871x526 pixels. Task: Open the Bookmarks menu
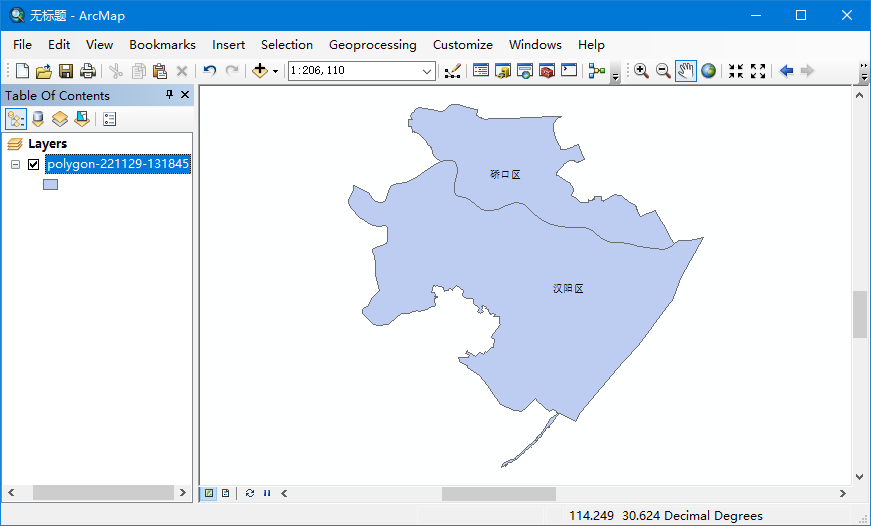tap(162, 44)
